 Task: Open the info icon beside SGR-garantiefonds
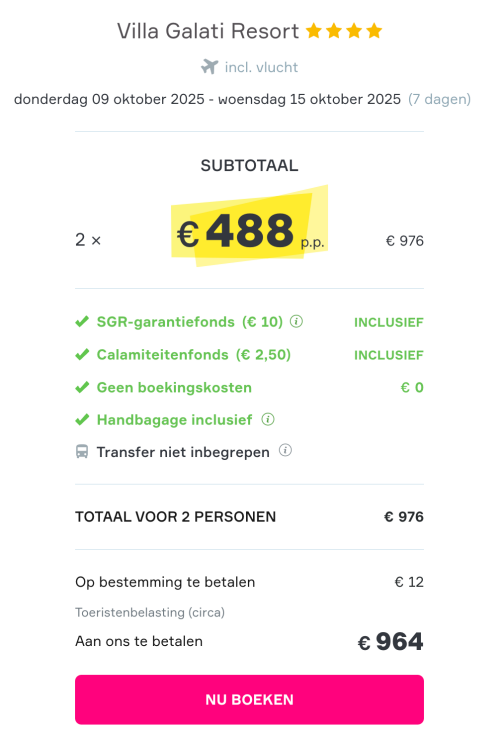click(296, 321)
